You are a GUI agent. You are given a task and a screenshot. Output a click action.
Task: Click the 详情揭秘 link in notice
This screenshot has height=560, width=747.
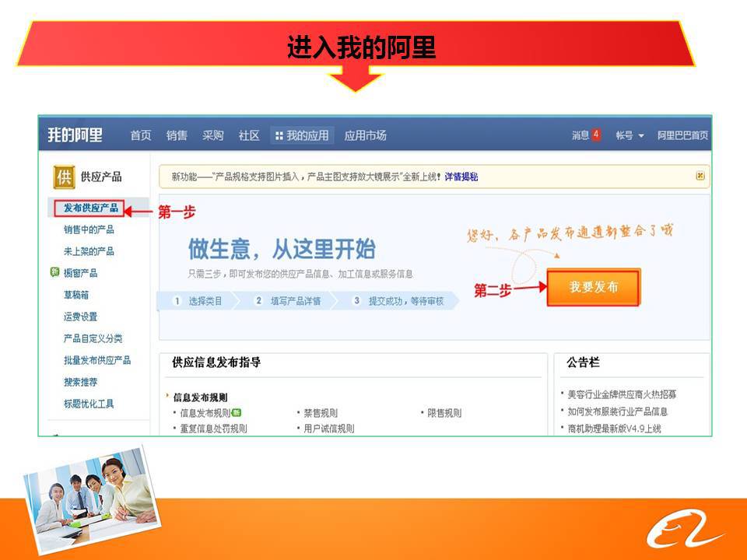[x=461, y=177]
